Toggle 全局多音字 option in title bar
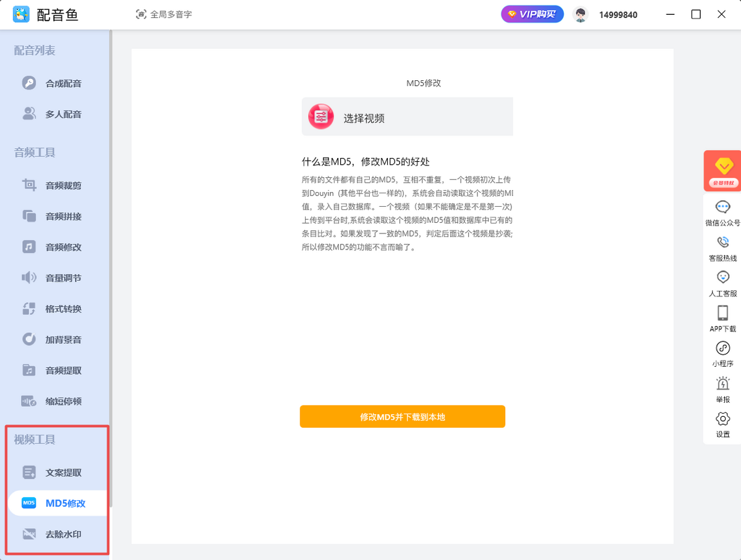 point(164,14)
